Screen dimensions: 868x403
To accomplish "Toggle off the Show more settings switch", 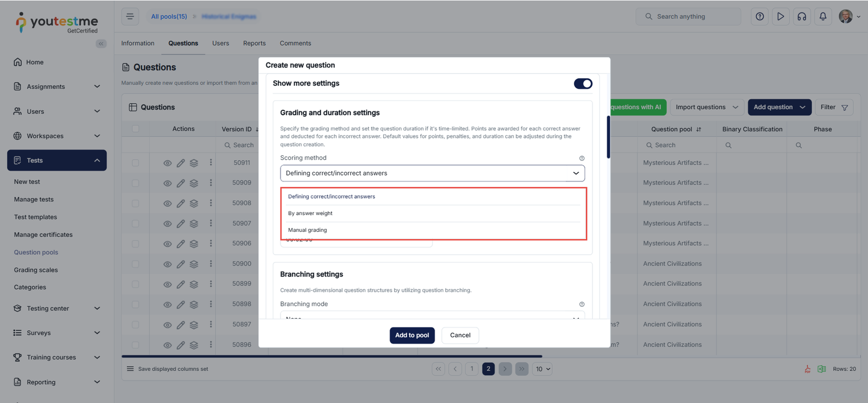I will (583, 84).
